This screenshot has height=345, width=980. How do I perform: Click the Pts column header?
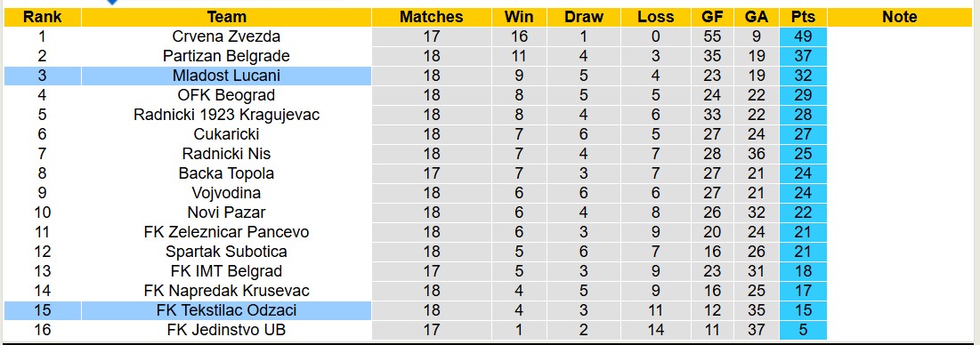click(803, 17)
